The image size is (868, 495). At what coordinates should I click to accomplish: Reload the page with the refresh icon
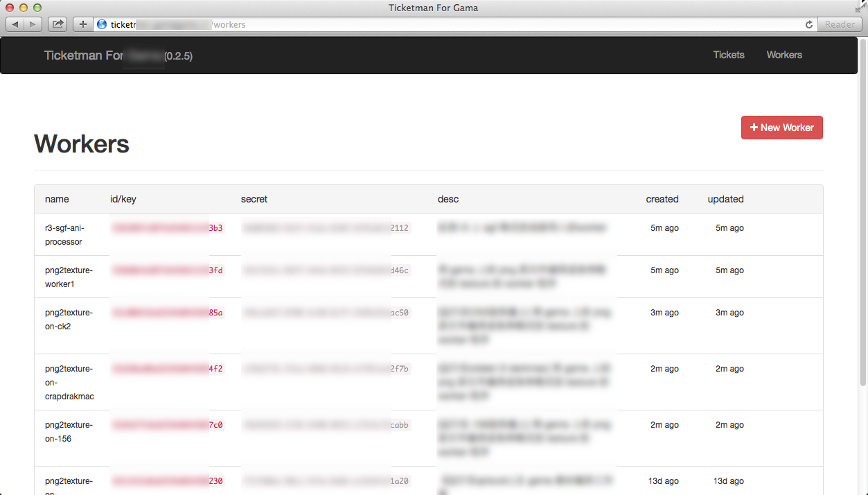pyautogui.click(x=808, y=24)
